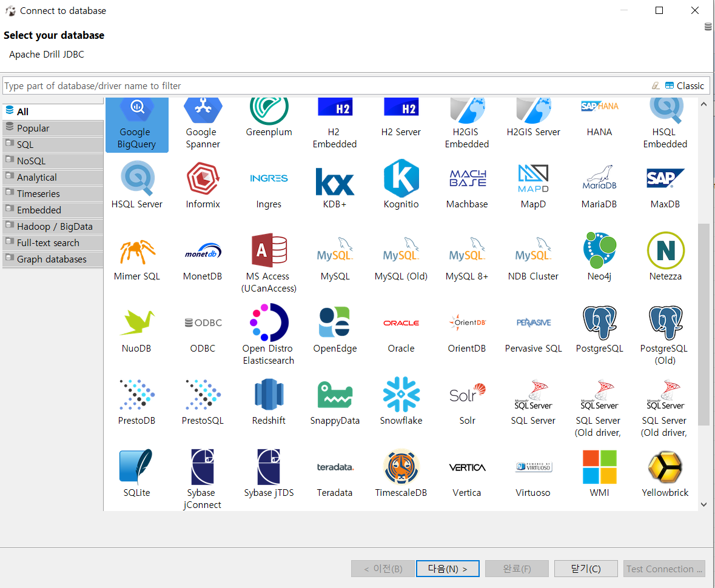Select the SnappyData icon
Image resolution: width=715 pixels, height=588 pixels.
coord(335,395)
